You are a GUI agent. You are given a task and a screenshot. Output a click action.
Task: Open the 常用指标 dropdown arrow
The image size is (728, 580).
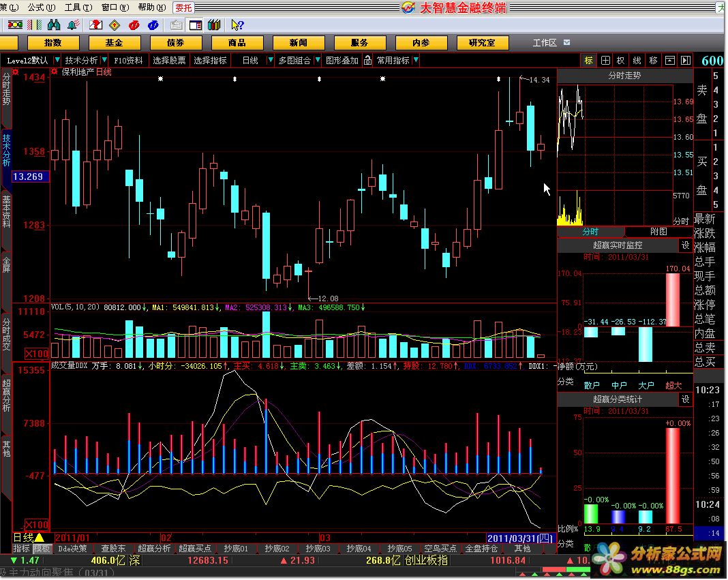(x=416, y=61)
